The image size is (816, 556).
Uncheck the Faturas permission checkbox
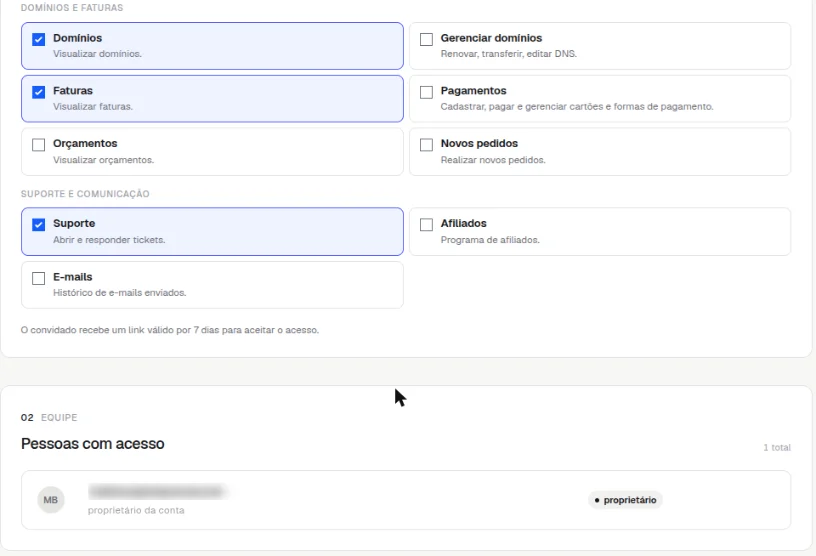point(39,92)
